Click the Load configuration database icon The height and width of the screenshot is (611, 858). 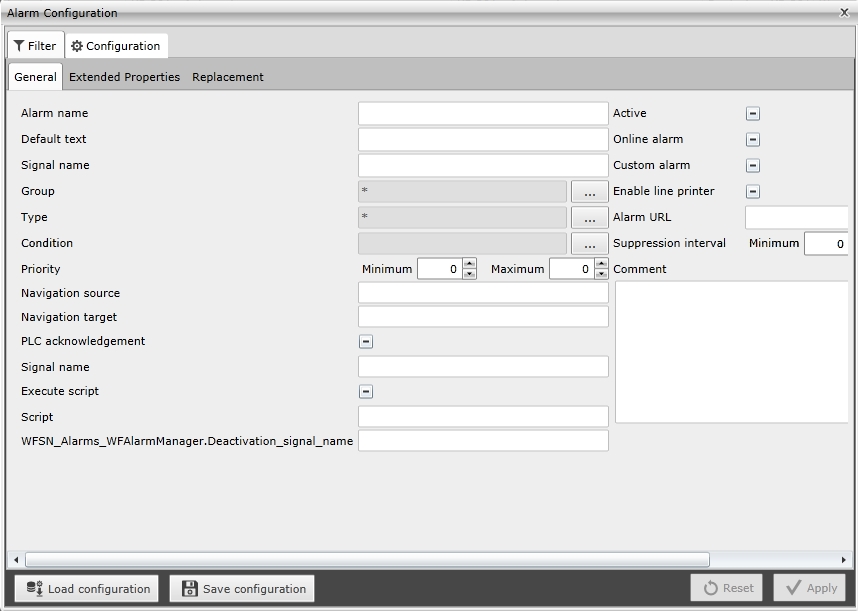pyautogui.click(x=34, y=589)
